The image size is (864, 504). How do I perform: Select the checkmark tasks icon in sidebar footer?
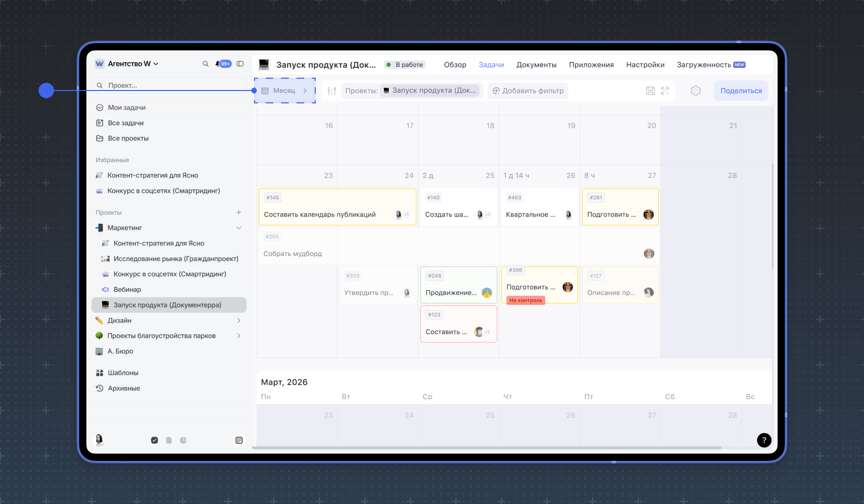[x=154, y=440]
